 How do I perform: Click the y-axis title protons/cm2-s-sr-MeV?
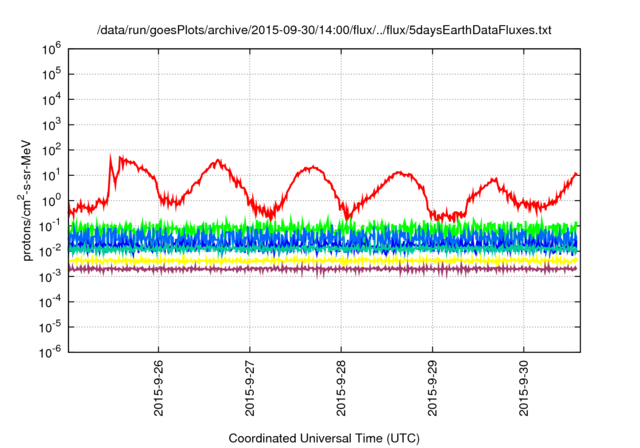pyautogui.click(x=25, y=200)
